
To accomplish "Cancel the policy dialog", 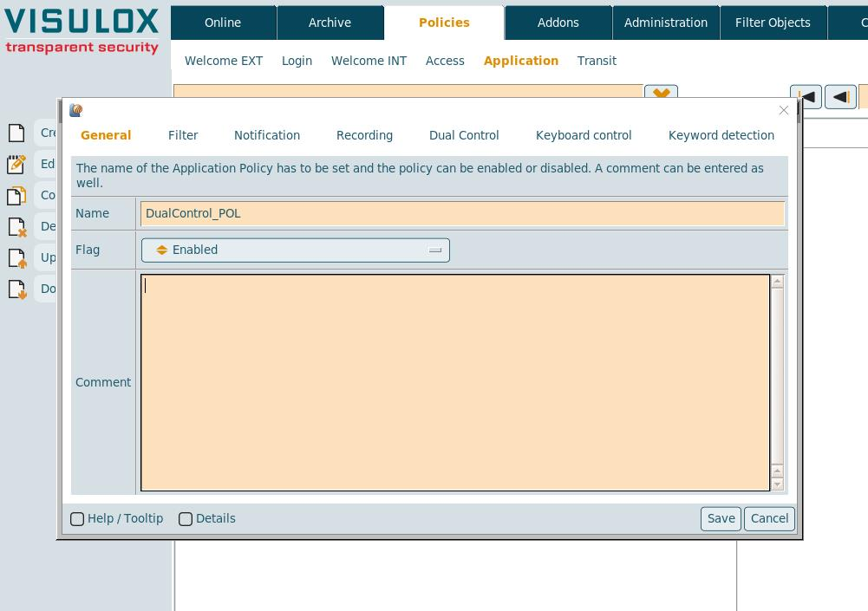I will (769, 518).
